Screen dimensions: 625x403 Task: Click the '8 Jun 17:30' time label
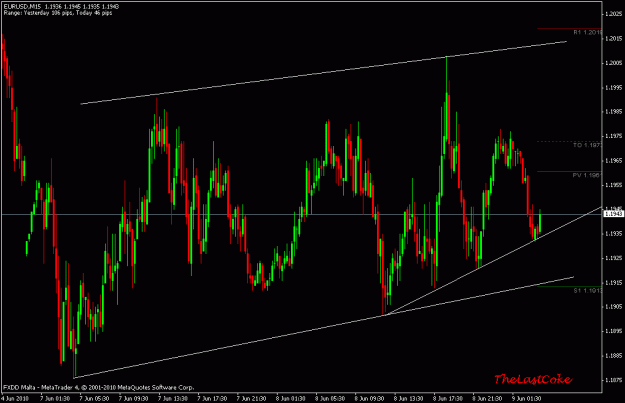[448, 398]
